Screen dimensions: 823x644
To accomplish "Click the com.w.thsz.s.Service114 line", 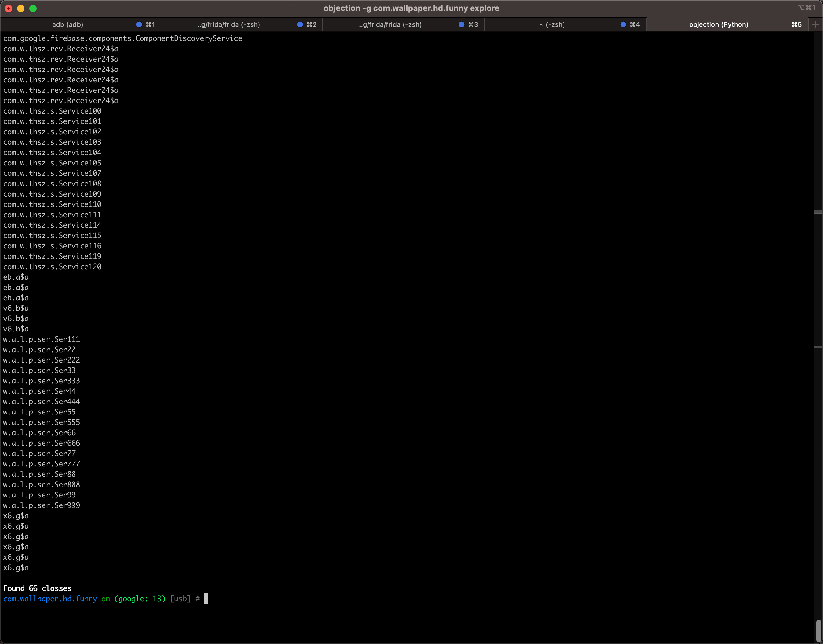I will (x=53, y=225).
